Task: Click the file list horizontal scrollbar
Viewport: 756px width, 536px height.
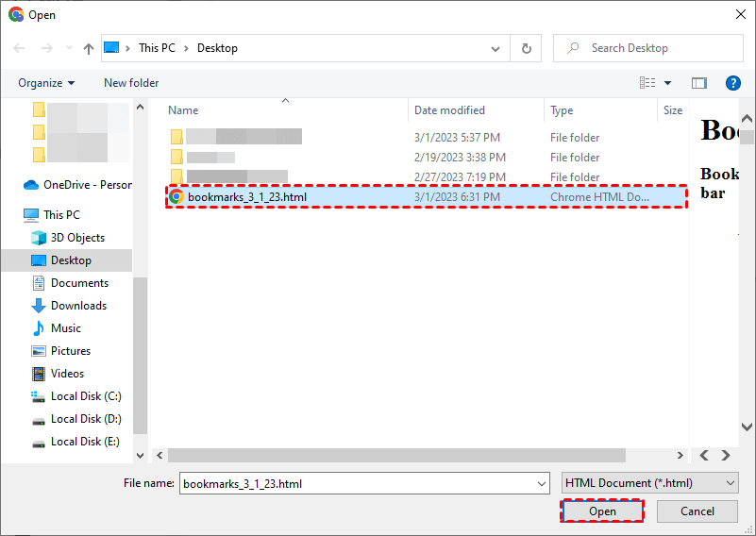Action: tap(396, 455)
